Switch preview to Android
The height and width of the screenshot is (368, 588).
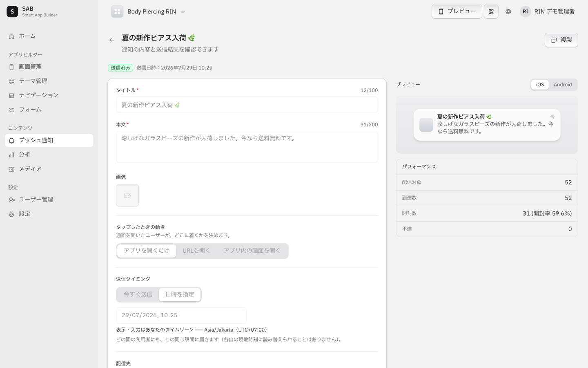[x=563, y=85]
